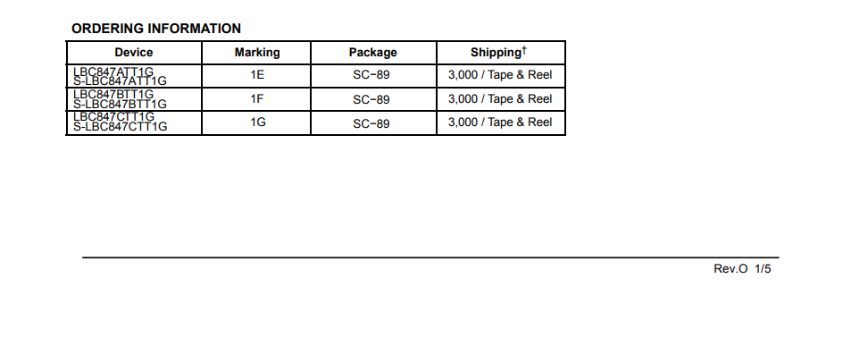This screenshot has height=338, width=868.
Task: Click the ORDERING INFORMATION heading
Action: (156, 29)
